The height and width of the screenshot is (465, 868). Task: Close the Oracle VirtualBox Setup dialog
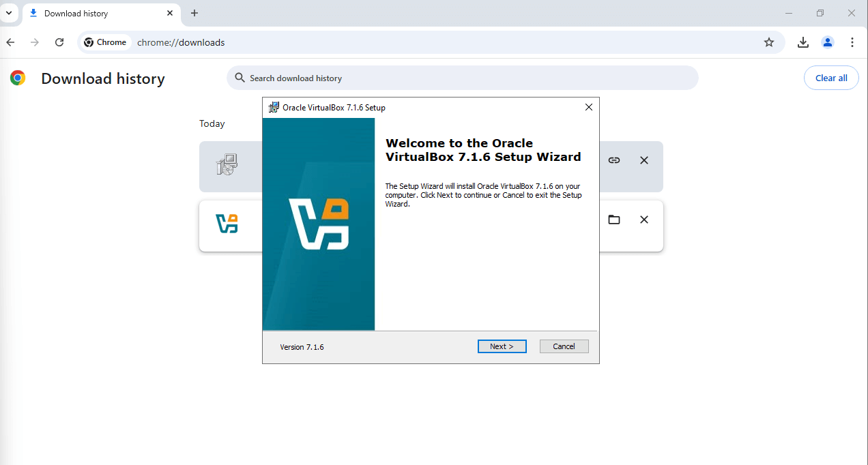tap(589, 107)
